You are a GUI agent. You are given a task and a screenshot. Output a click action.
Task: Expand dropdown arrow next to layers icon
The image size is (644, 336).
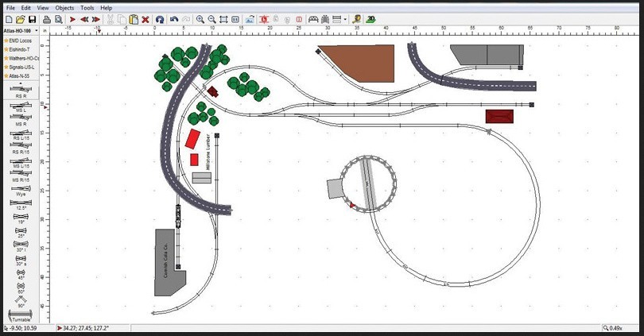point(345,18)
